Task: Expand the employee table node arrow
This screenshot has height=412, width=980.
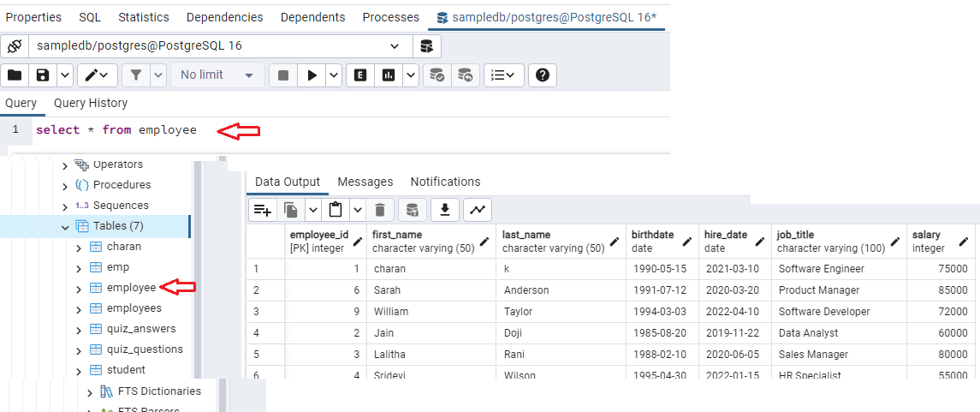Action: pyautogui.click(x=79, y=289)
